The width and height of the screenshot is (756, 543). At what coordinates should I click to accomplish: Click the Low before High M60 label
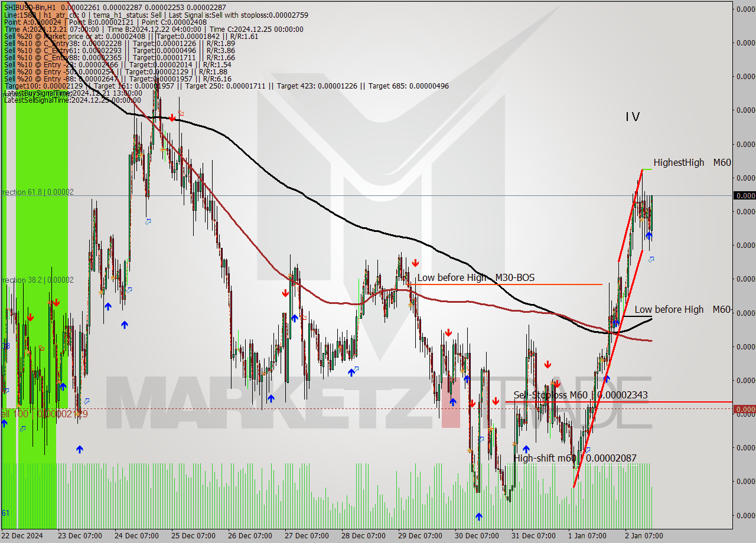pyautogui.click(x=683, y=309)
